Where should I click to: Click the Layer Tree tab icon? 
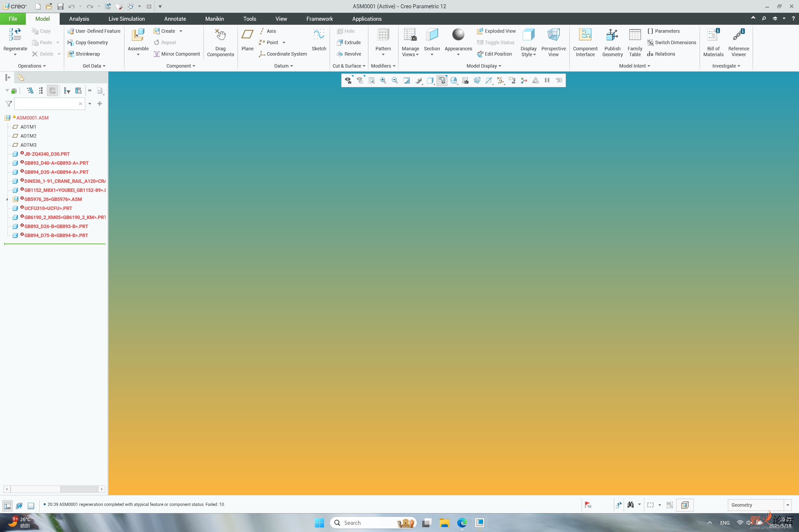pos(21,78)
